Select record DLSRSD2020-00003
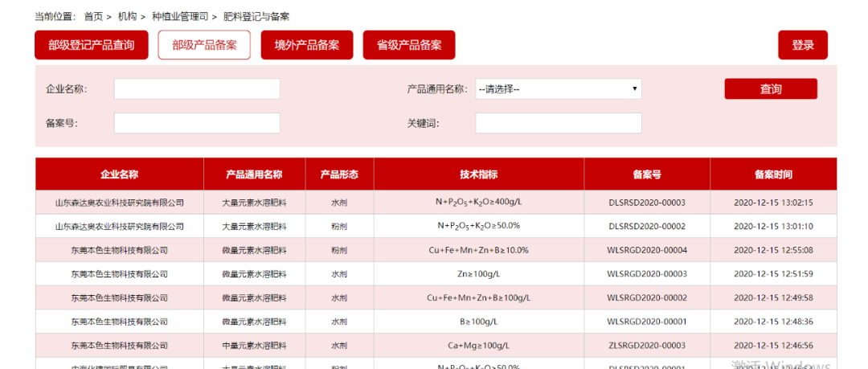The width and height of the screenshot is (868, 369). pyautogui.click(x=646, y=203)
